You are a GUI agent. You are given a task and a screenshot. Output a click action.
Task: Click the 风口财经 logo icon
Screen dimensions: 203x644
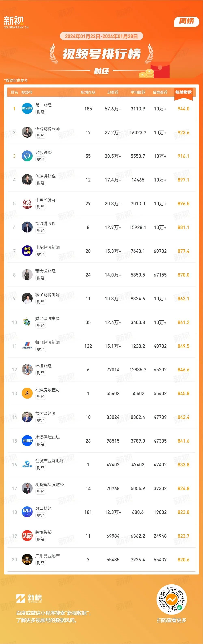[x=27, y=512]
